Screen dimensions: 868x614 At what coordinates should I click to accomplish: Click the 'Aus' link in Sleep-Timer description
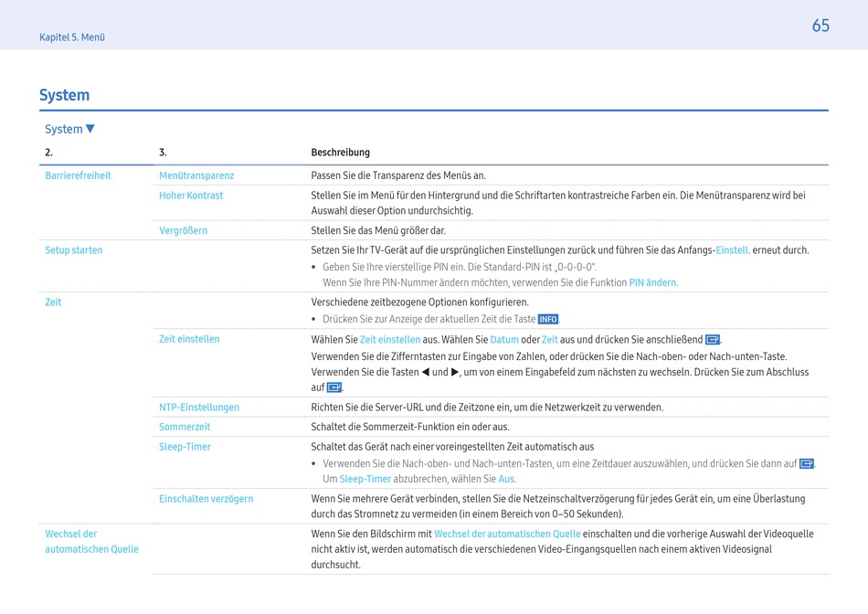[506, 480]
